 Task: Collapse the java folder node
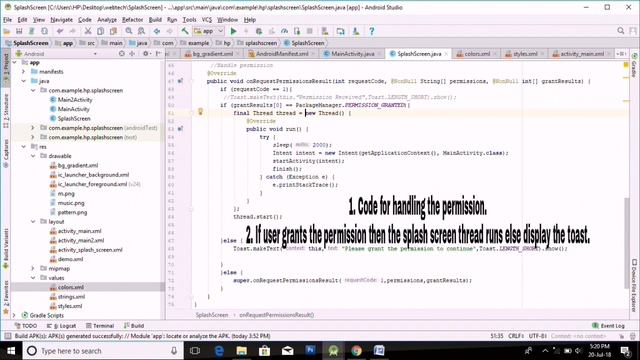(x=24, y=81)
